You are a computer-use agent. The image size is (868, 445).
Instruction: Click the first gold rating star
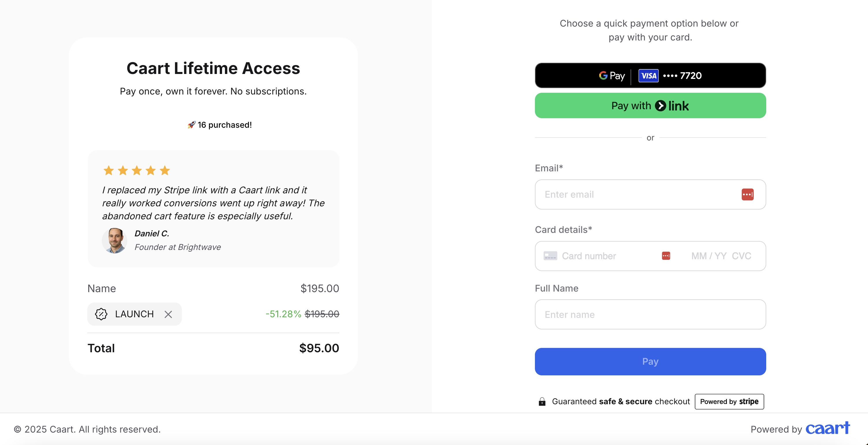108,170
